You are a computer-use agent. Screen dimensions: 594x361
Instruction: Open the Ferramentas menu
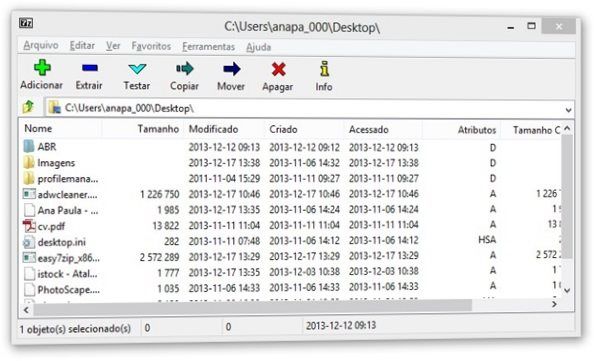pyautogui.click(x=208, y=47)
